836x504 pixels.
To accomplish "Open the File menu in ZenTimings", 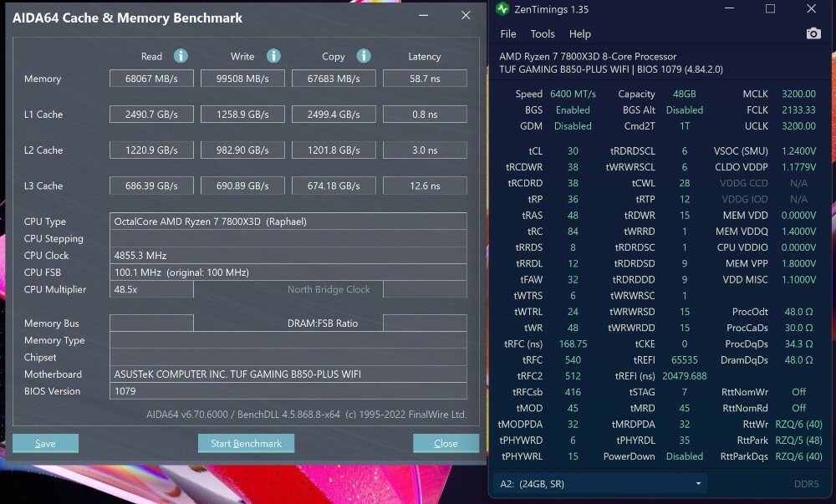I will pyautogui.click(x=508, y=33).
